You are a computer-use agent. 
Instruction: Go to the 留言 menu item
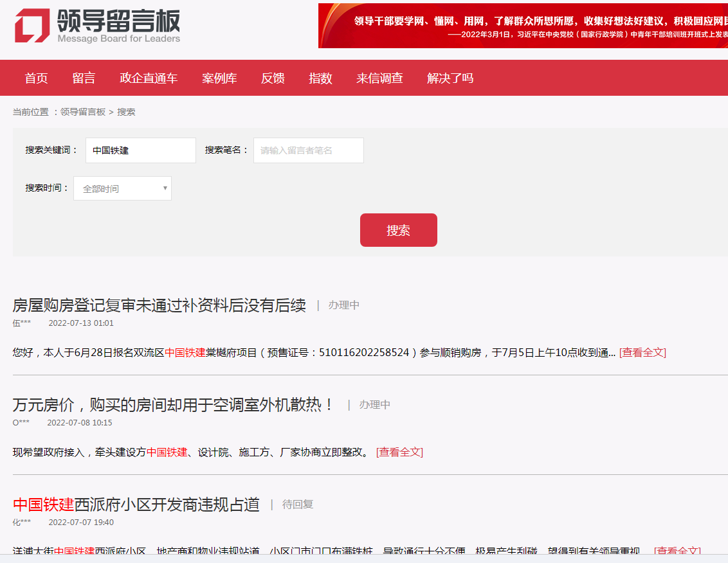84,78
